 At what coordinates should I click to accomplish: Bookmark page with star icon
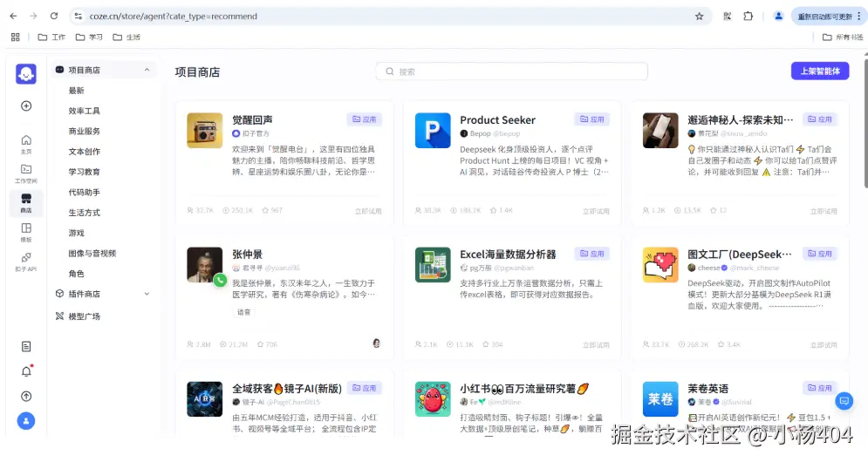(699, 17)
